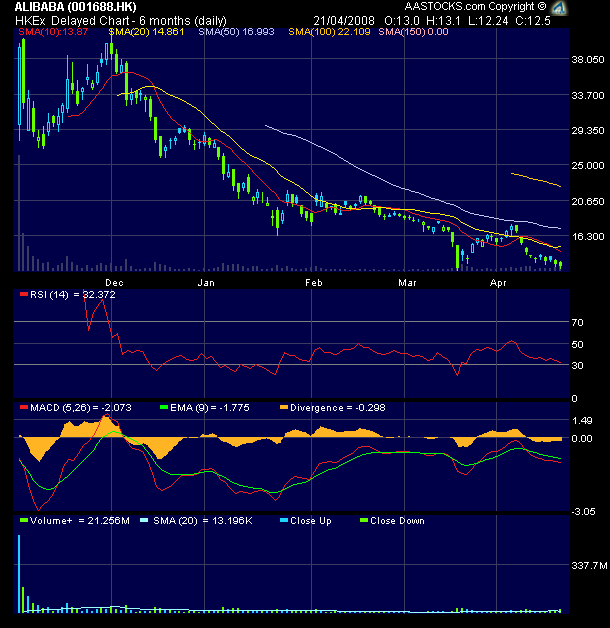Click the ALIBABA (001688.HK) chart title
This screenshot has height=628, width=610.
coord(75,6)
